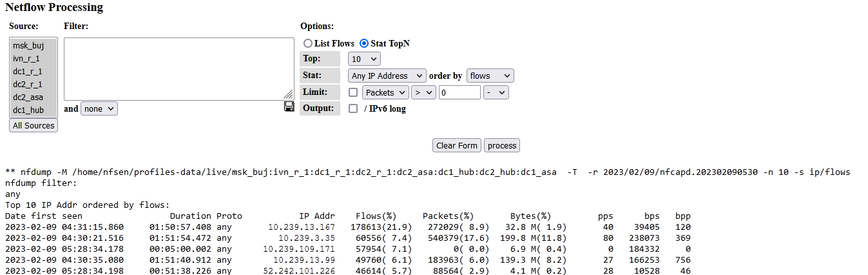
Task: Open the greater-than comparison dropdown
Action: pos(424,92)
